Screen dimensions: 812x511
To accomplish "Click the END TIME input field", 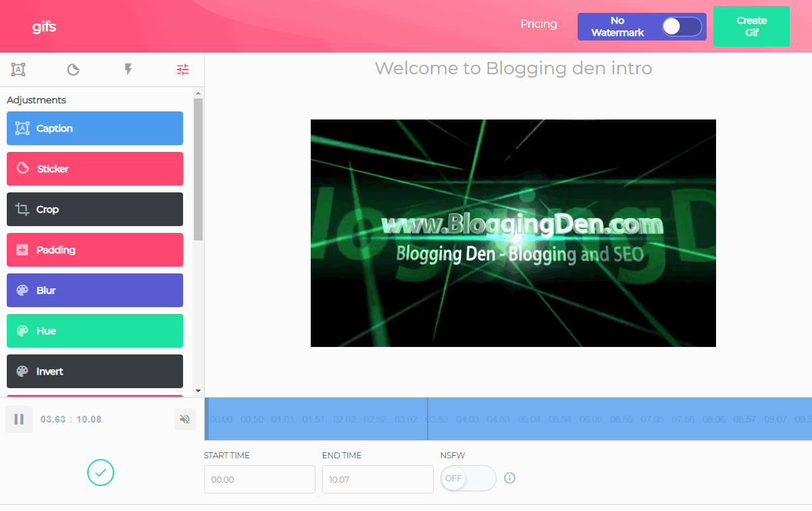I will (378, 479).
